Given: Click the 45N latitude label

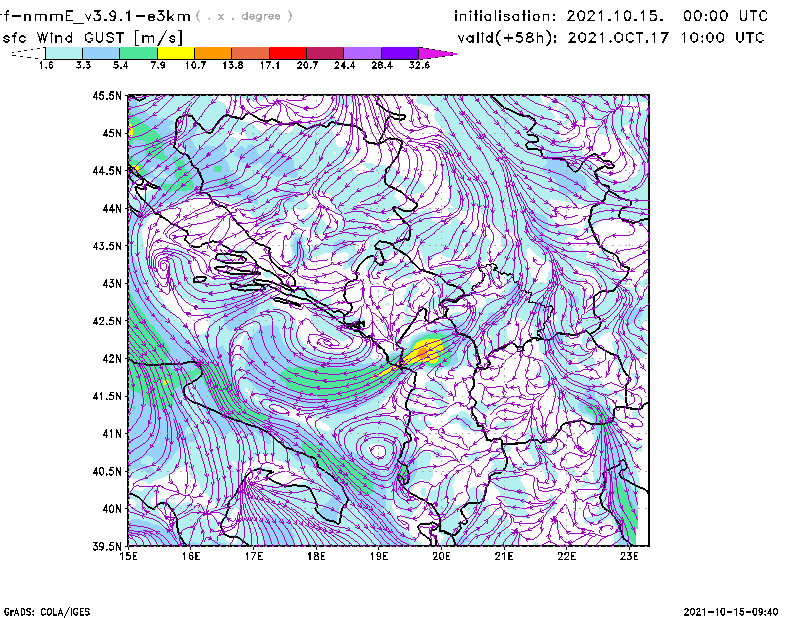Looking at the screenshot, I should 112,133.
